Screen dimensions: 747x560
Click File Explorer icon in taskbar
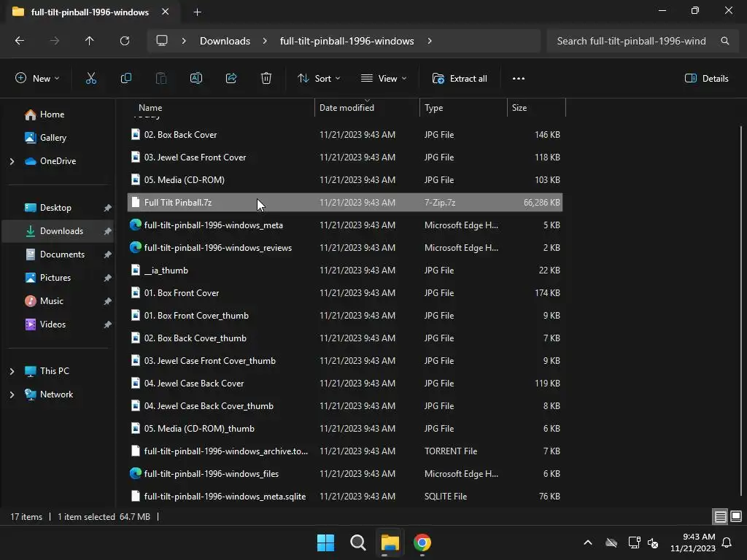click(390, 542)
